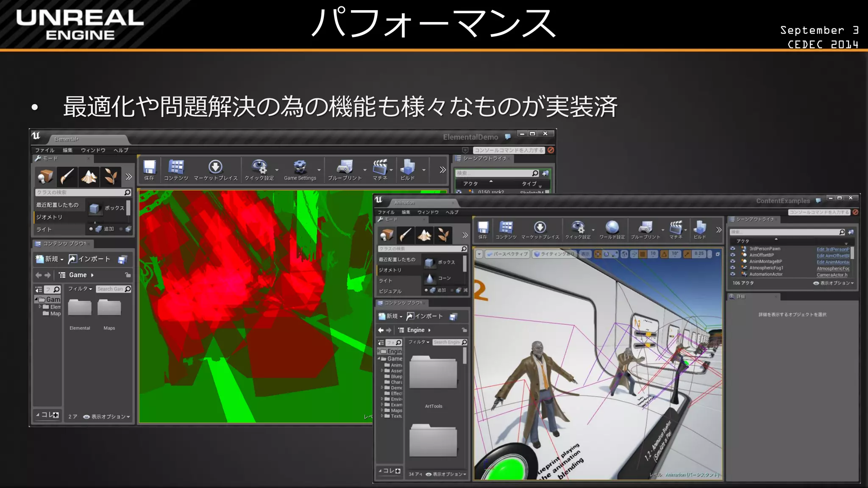This screenshot has width=868, height=488.
Task: Toggle visibility eye for 3rdPersonPawn
Action: point(733,249)
